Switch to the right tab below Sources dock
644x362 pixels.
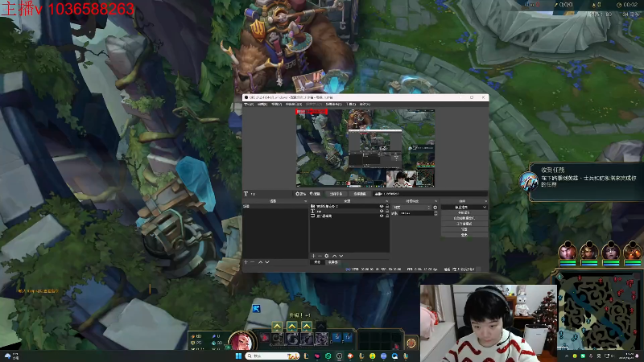tap(333, 262)
